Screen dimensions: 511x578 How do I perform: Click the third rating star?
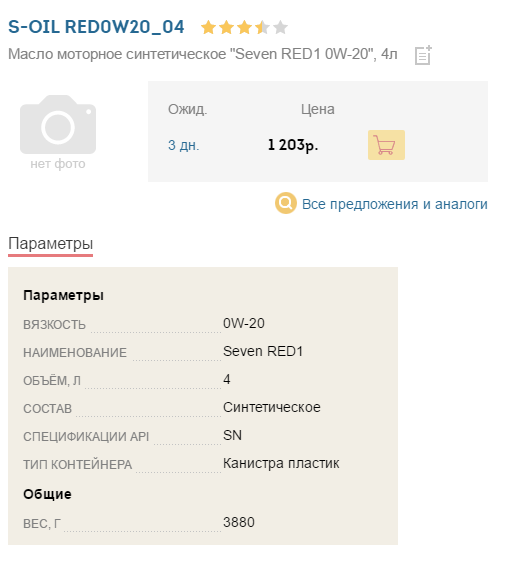(244, 28)
